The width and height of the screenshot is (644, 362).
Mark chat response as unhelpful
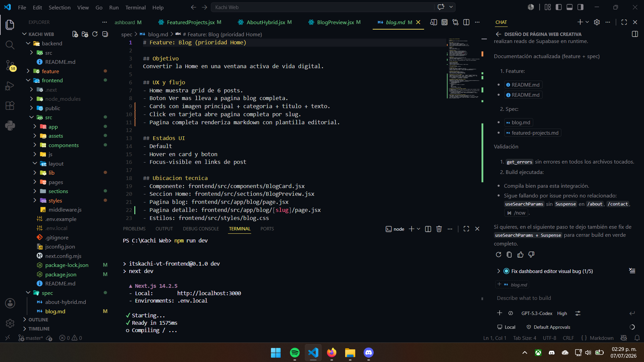pos(531,255)
